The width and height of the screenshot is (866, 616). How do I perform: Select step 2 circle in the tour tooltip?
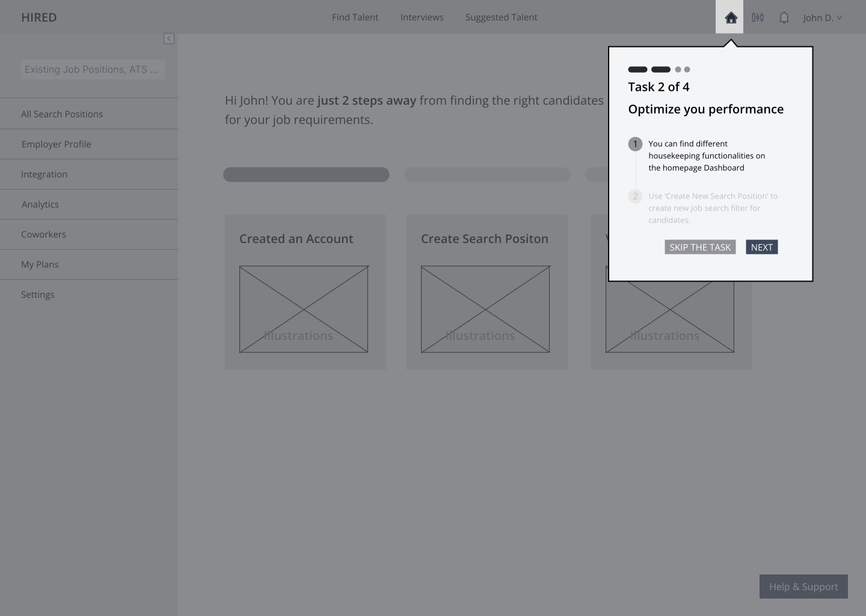point(635,196)
